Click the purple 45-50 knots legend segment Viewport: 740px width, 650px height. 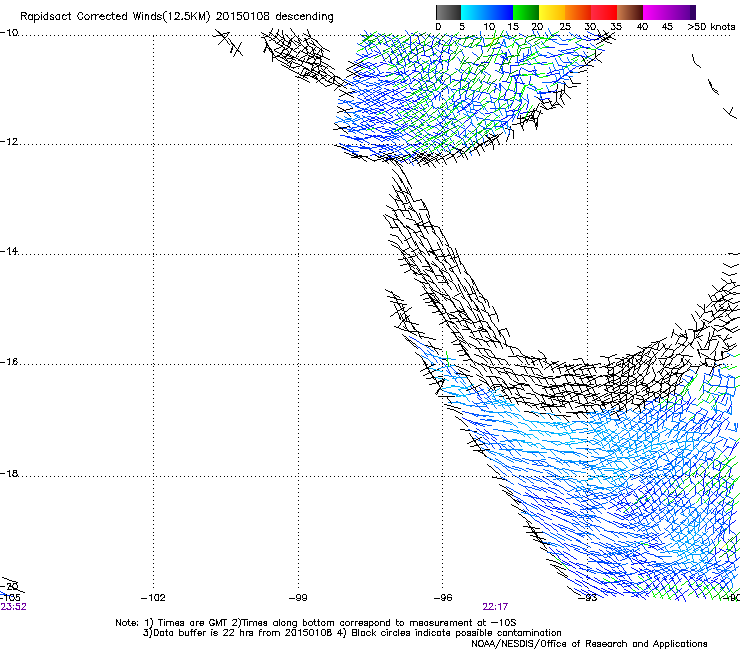tap(682, 12)
